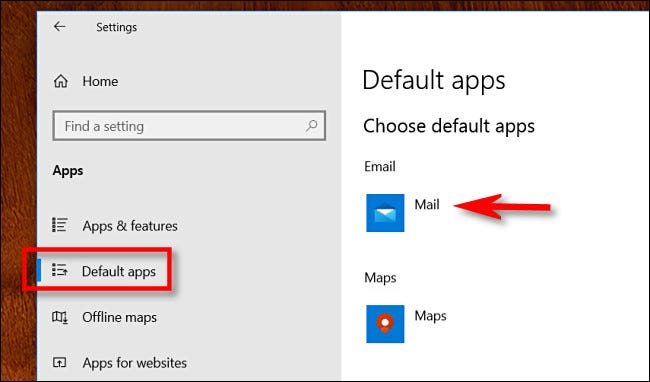Select Default apps in sidebar
The height and width of the screenshot is (382, 650).
119,271
